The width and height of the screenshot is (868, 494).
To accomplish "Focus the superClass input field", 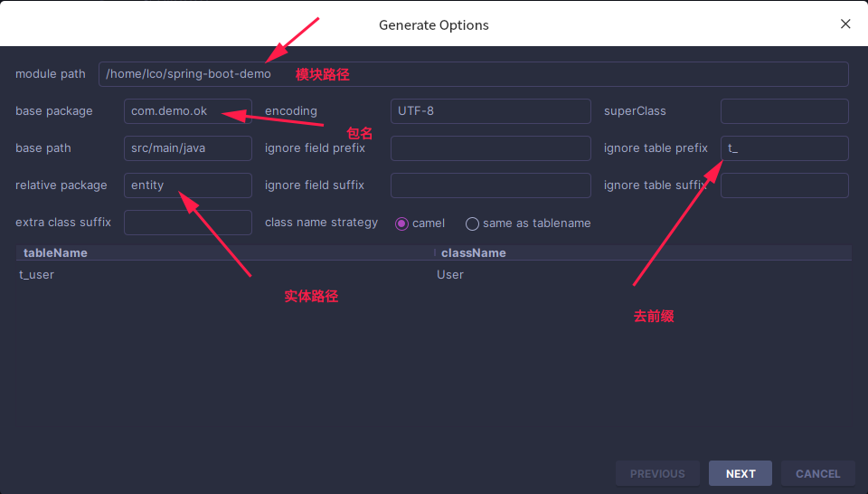I will point(784,111).
